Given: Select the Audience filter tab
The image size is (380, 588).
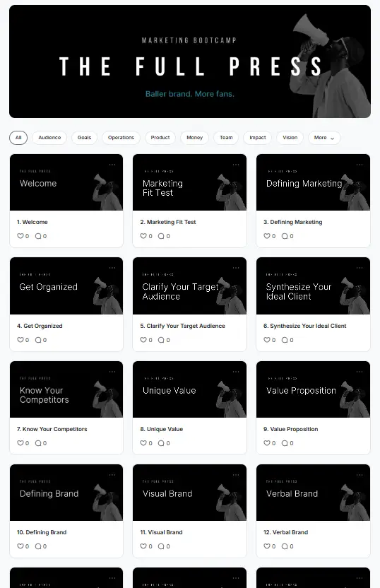Looking at the screenshot, I should pyautogui.click(x=49, y=138).
